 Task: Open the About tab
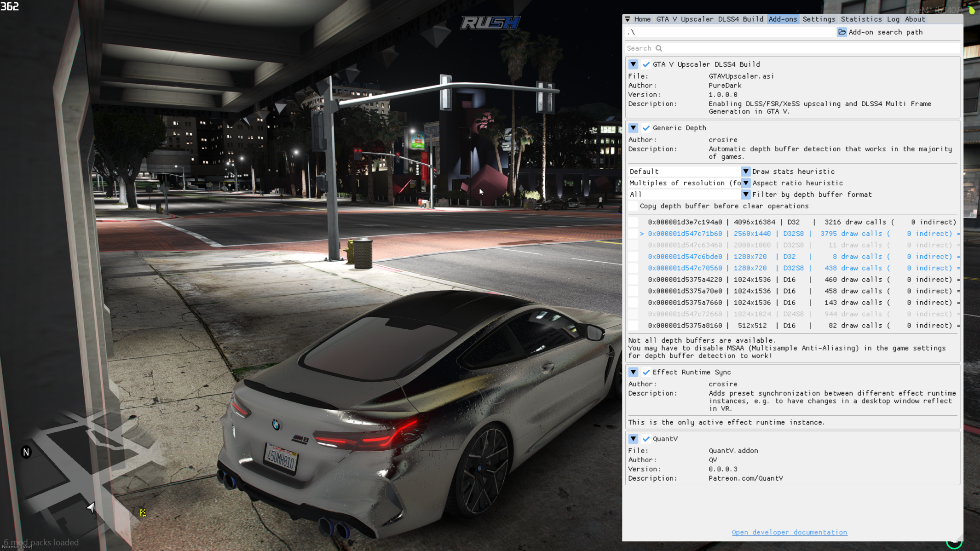tap(915, 19)
